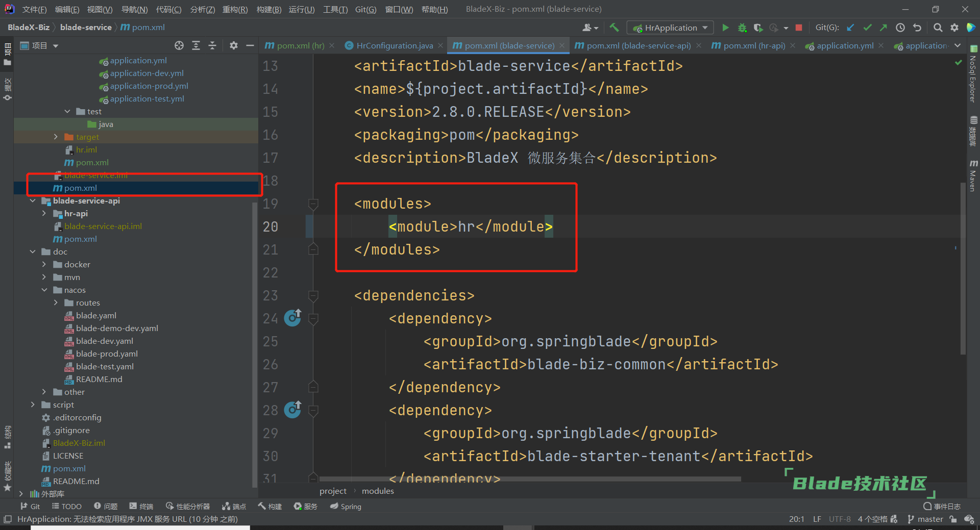Click the override gutter icon on line 24
Screen dimensions: 980x530
(x=292, y=318)
